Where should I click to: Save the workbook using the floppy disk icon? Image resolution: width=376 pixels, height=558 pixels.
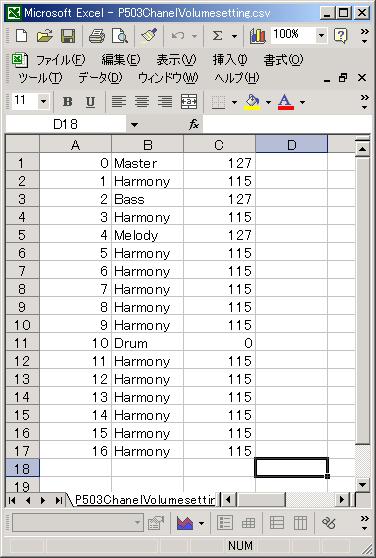click(x=68, y=36)
